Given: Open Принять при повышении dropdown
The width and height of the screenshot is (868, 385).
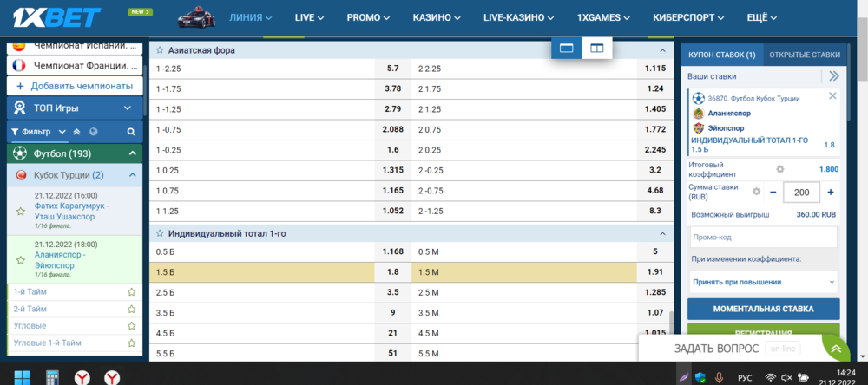Looking at the screenshot, I should tap(763, 282).
